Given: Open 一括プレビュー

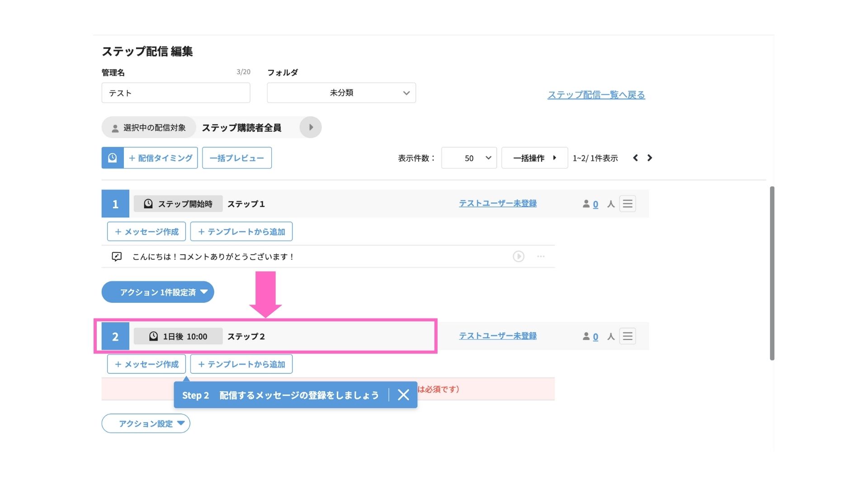Looking at the screenshot, I should (237, 158).
